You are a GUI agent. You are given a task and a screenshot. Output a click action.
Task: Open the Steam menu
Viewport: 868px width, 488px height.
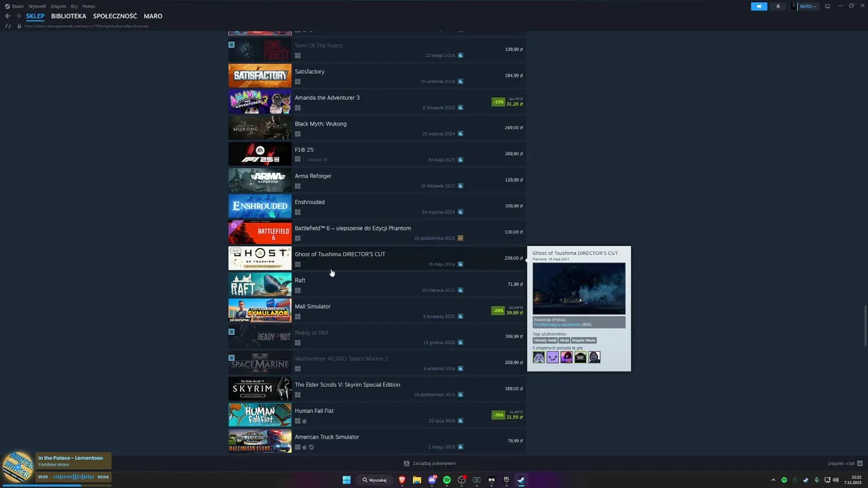(14, 6)
